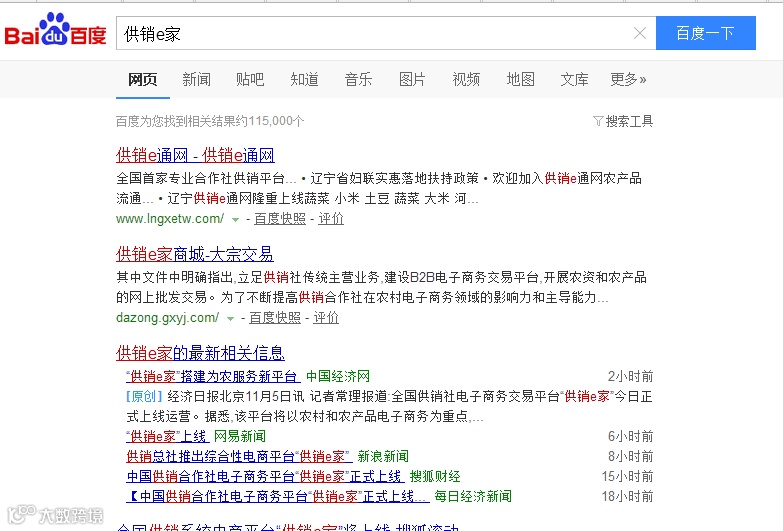Click 评价 for lngxetw.com result

click(331, 219)
